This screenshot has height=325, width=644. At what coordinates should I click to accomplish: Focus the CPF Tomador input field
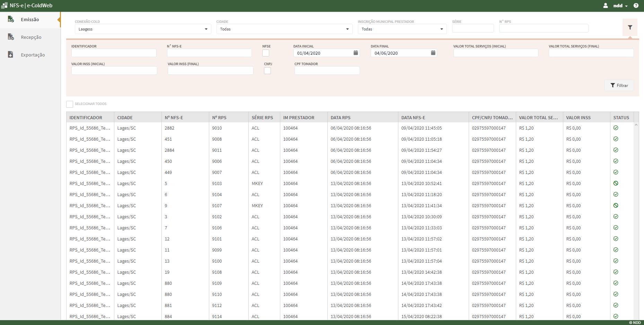[x=327, y=71]
